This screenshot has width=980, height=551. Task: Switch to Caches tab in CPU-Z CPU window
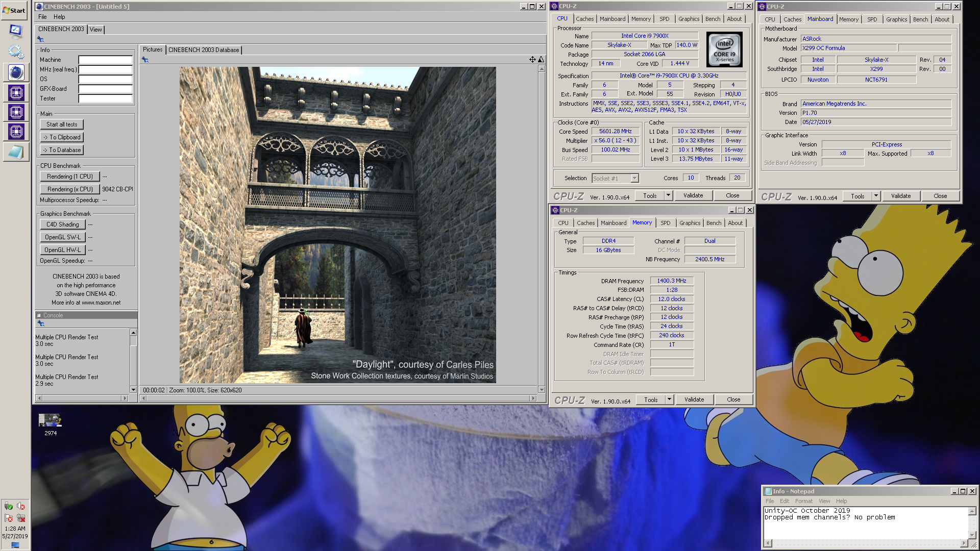pos(584,19)
